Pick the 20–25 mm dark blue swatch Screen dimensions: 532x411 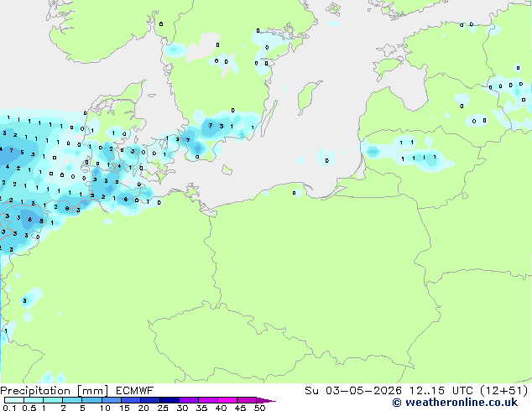pyautogui.click(x=150, y=400)
